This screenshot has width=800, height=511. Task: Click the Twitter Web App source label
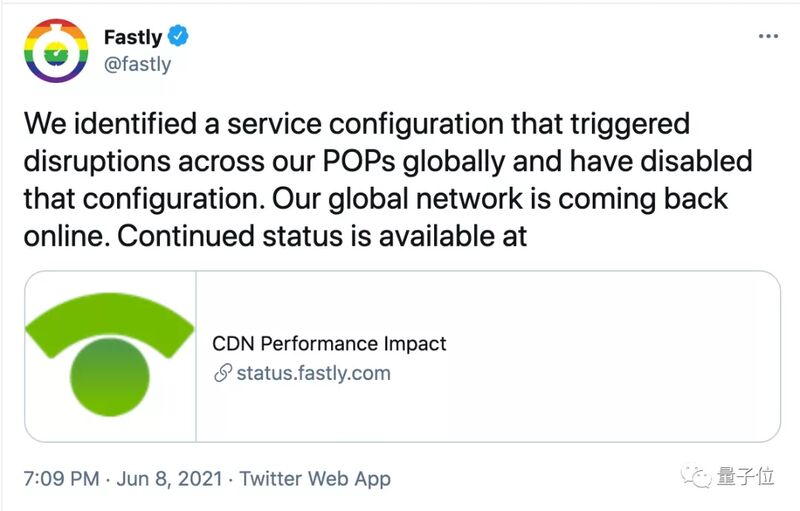[x=315, y=479]
